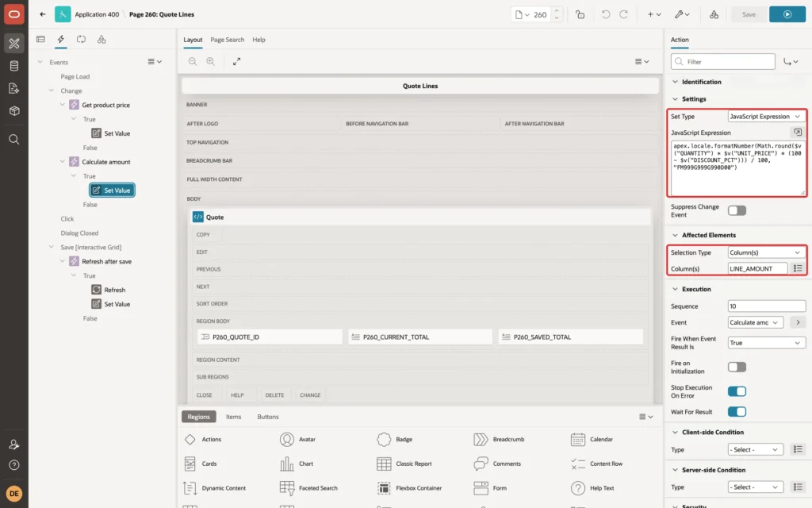The image size is (812, 508).
Task: Open Set Type dropdown
Action: click(766, 117)
